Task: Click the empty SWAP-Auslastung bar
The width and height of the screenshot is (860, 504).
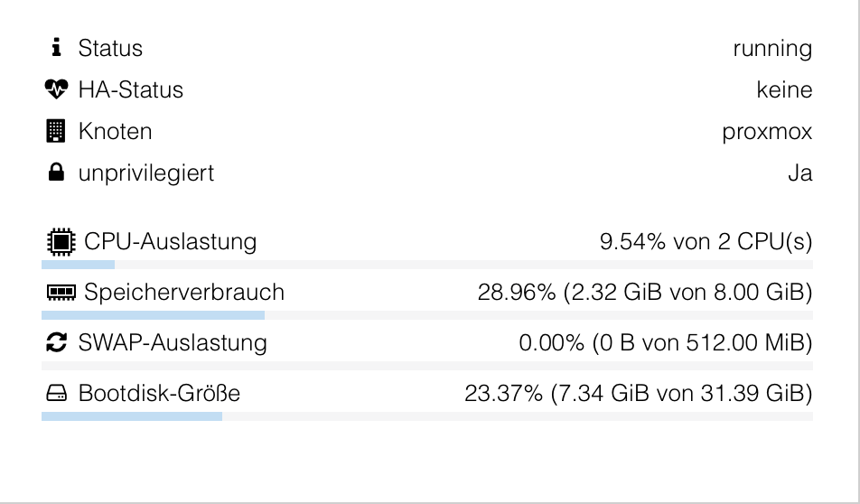Action: pos(426,366)
